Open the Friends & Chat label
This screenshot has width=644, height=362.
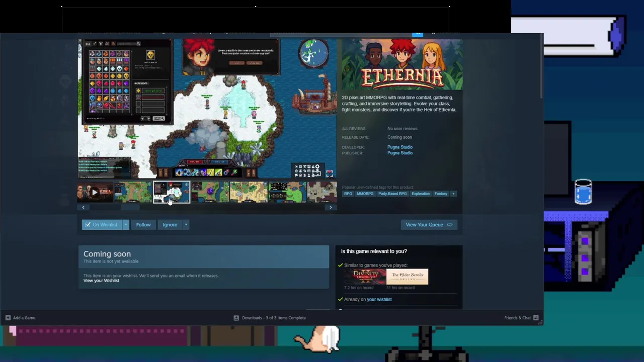517,318
